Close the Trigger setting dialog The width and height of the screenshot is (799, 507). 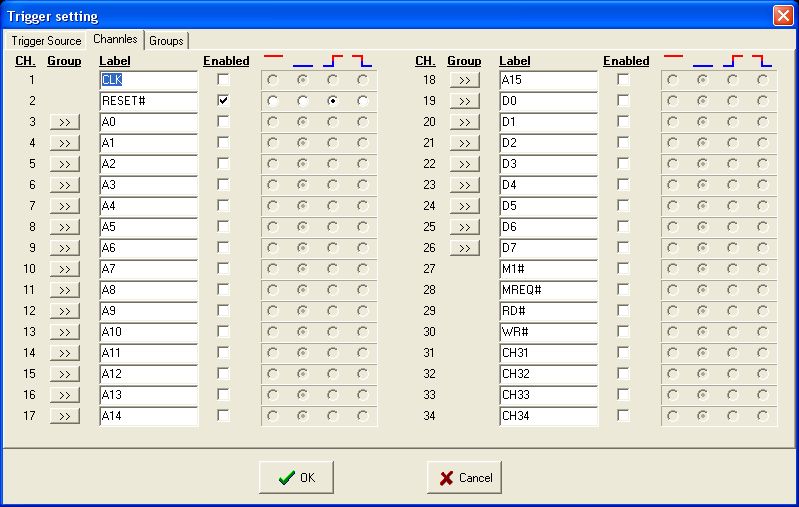pos(781,15)
